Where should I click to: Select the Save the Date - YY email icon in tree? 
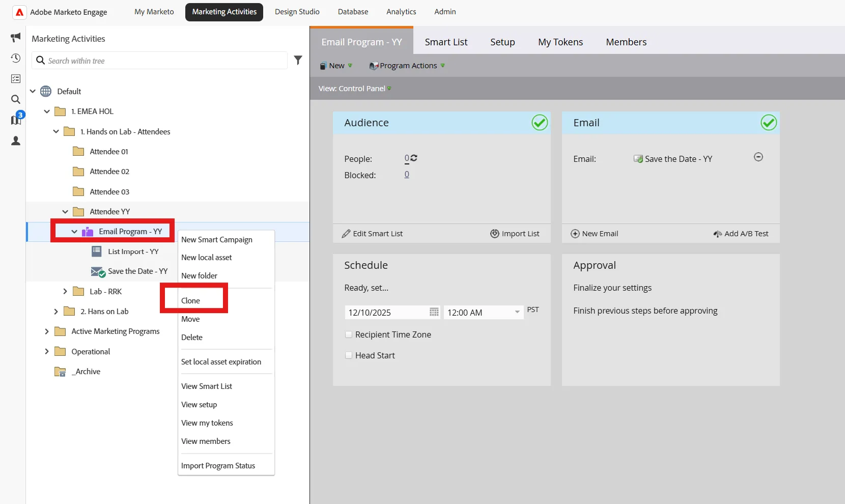pyautogui.click(x=98, y=271)
